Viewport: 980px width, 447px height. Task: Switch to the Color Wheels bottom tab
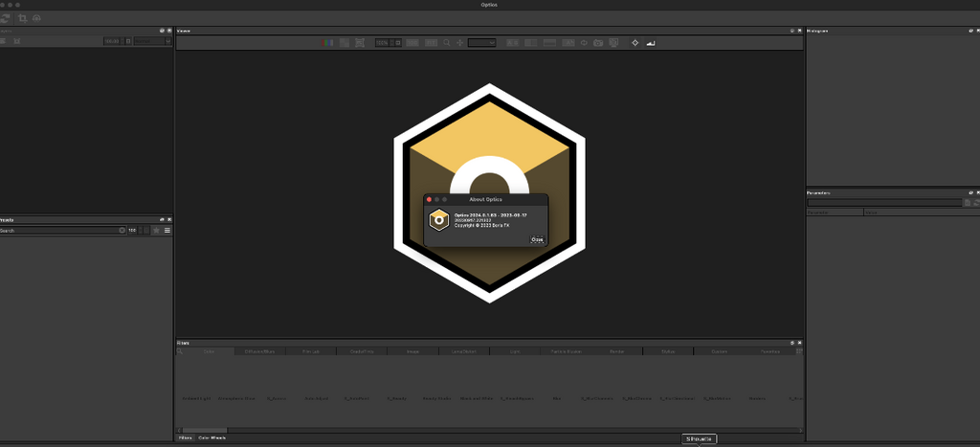212,437
